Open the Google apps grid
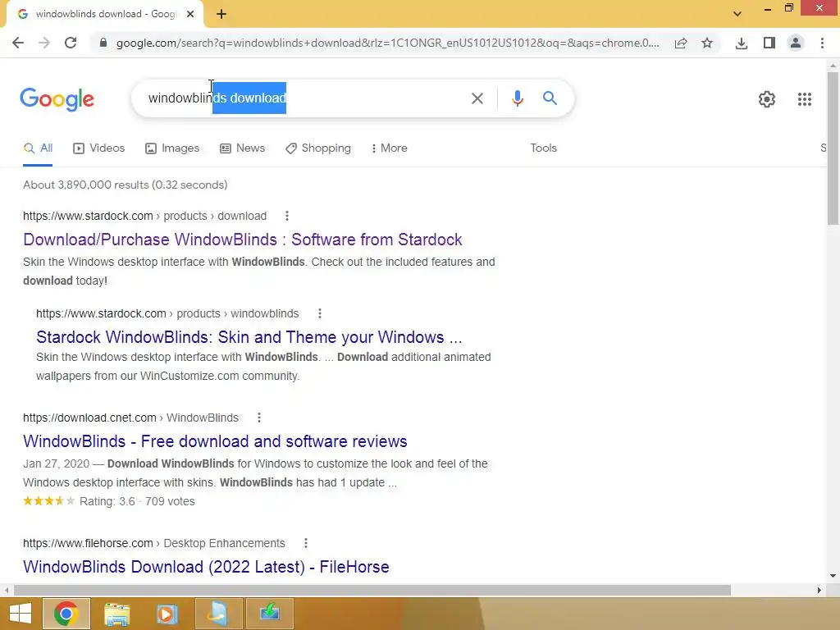840x630 pixels. tap(804, 99)
